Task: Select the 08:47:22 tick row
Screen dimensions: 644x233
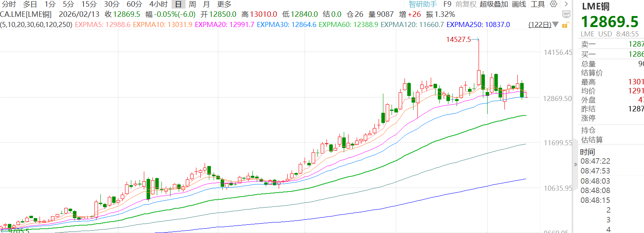Action: [x=612, y=161]
